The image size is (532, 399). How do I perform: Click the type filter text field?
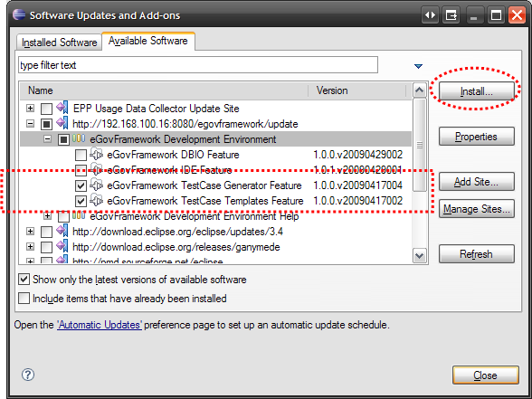point(198,65)
